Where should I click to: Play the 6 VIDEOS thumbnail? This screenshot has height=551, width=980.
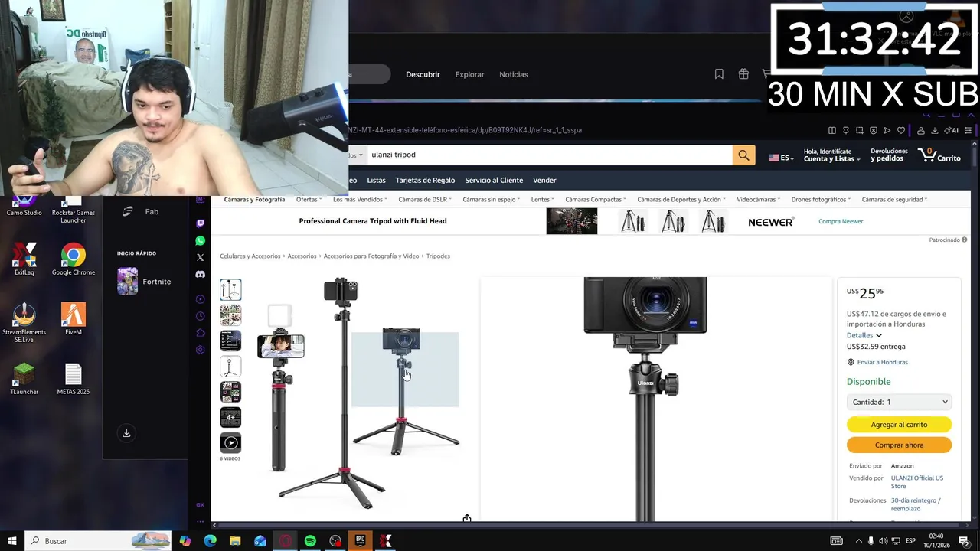pyautogui.click(x=230, y=442)
